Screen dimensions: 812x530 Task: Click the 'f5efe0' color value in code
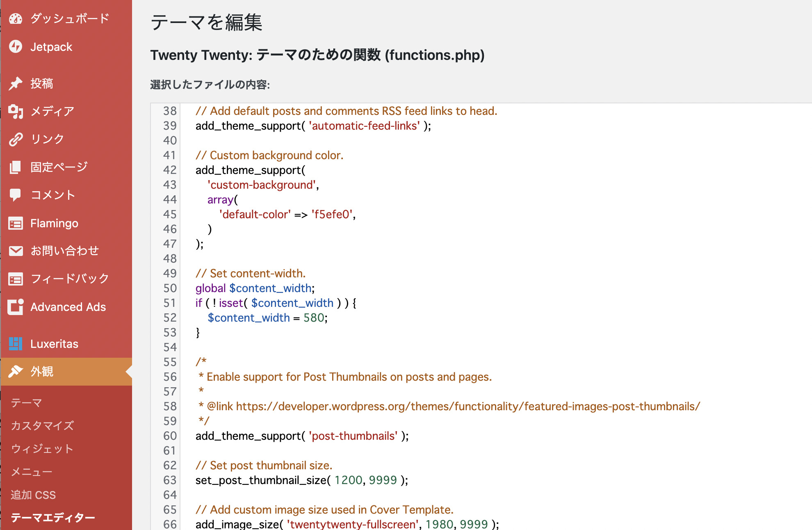click(x=332, y=214)
